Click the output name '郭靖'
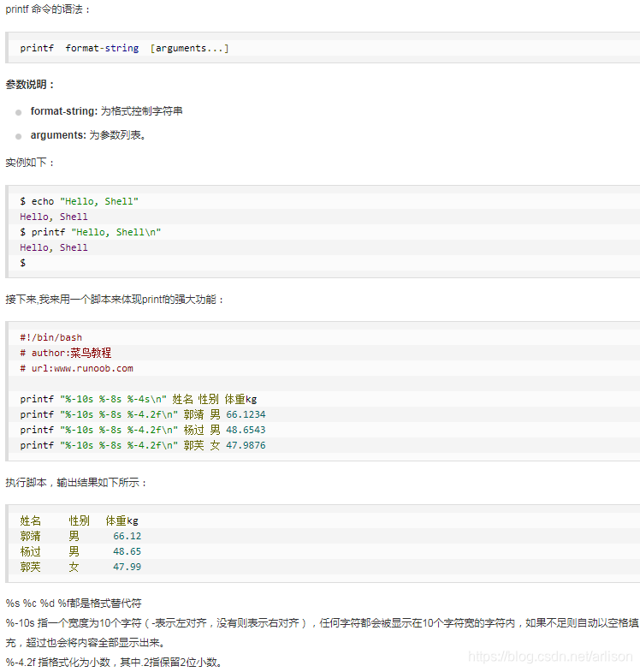640x672 pixels. click(31, 536)
